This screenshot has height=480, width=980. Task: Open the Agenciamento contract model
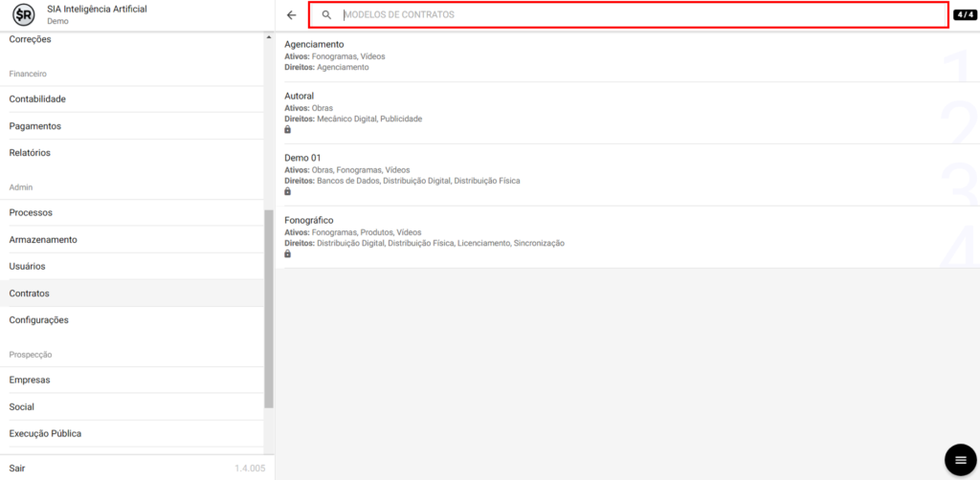pos(314,44)
